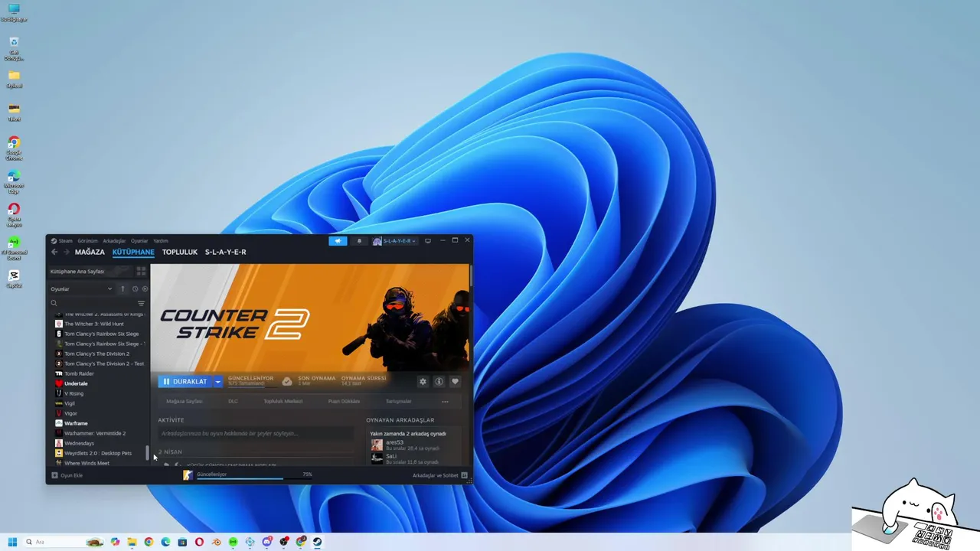Show Counter-Strike 2 game info icon
Image resolution: width=980 pixels, height=551 pixels.
pyautogui.click(x=439, y=381)
